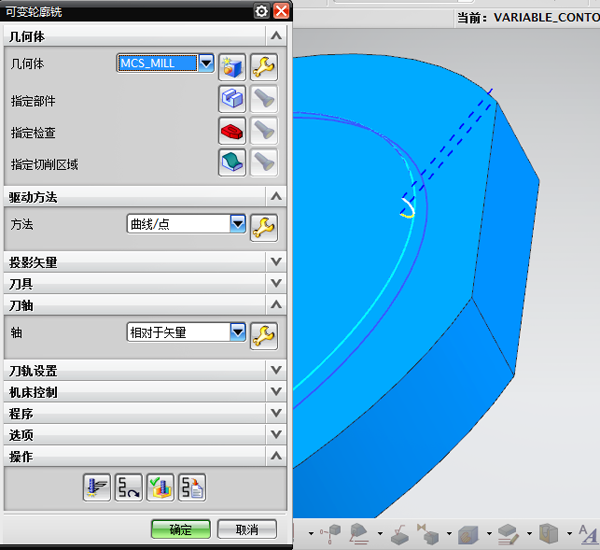Screen dimensions: 600x550
Task: Open the 轴 相对于矢量 dropdown
Action: coord(238,332)
